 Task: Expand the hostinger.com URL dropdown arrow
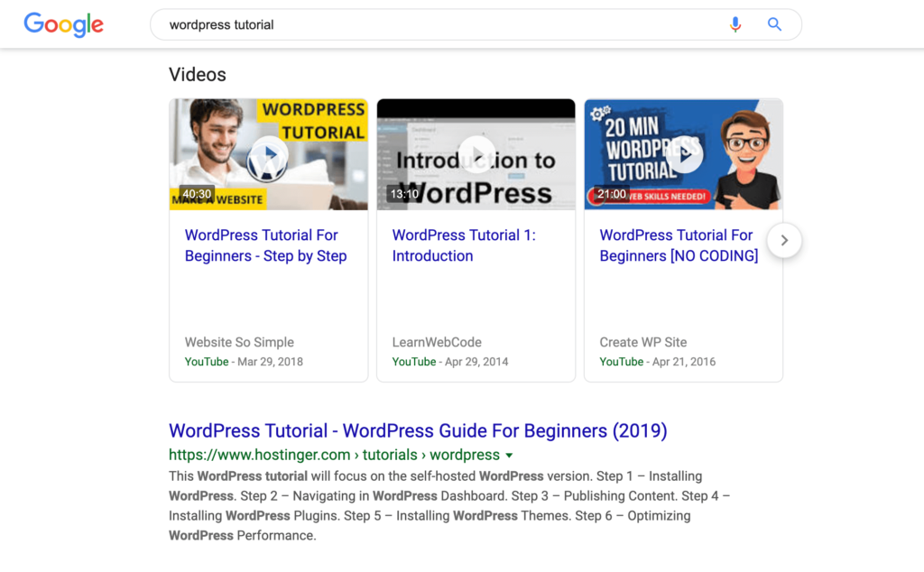(509, 456)
